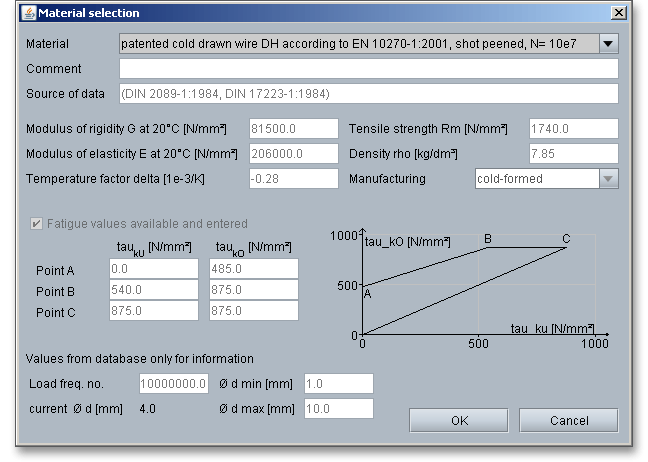This screenshot has height=462, width=648.
Task: Select the Ø d max field
Action: tap(337, 408)
